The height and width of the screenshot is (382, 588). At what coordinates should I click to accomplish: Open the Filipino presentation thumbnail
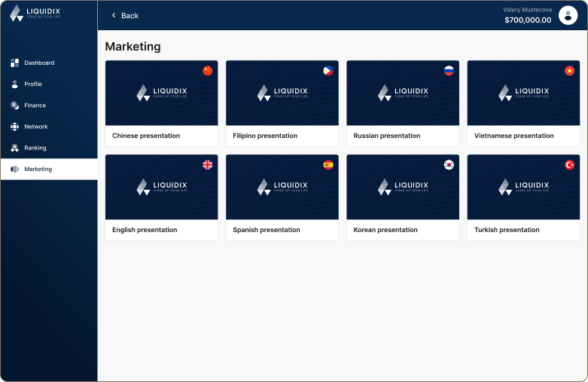tap(282, 93)
